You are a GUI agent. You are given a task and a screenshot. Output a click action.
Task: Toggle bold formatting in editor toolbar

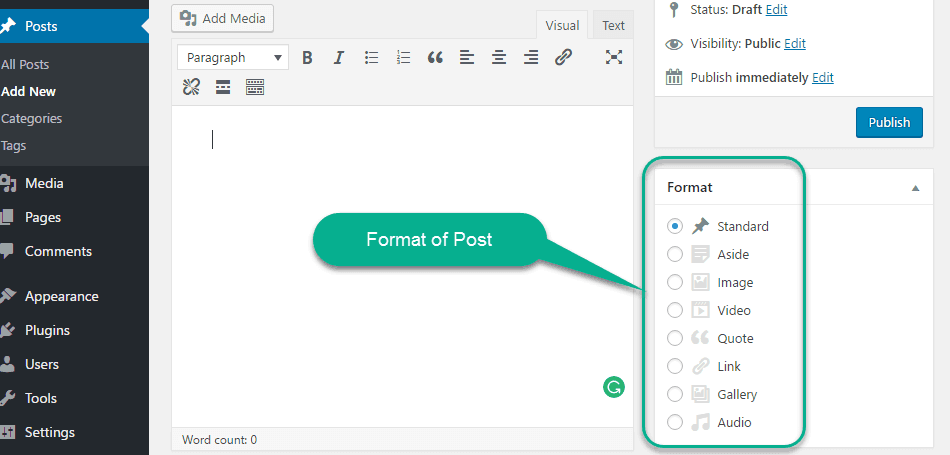[307, 58]
